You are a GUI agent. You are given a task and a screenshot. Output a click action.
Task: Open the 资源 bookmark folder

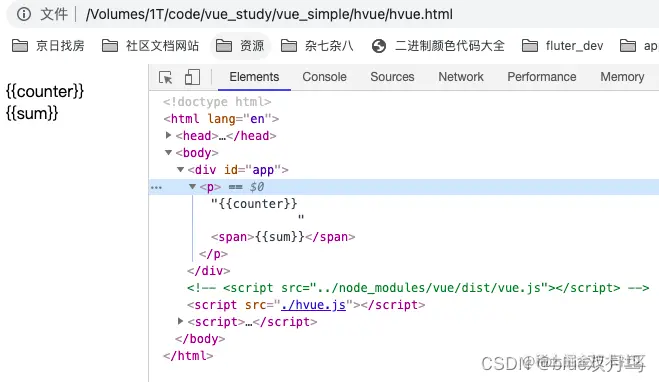pyautogui.click(x=240, y=46)
